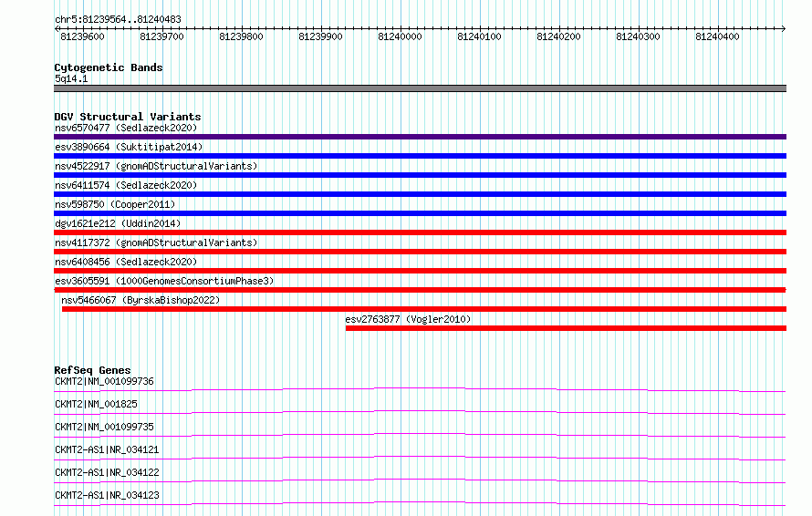812x516 pixels.
Task: Open variant nsv5466067 (ByrskaBishop2022) label
Action: point(141,300)
